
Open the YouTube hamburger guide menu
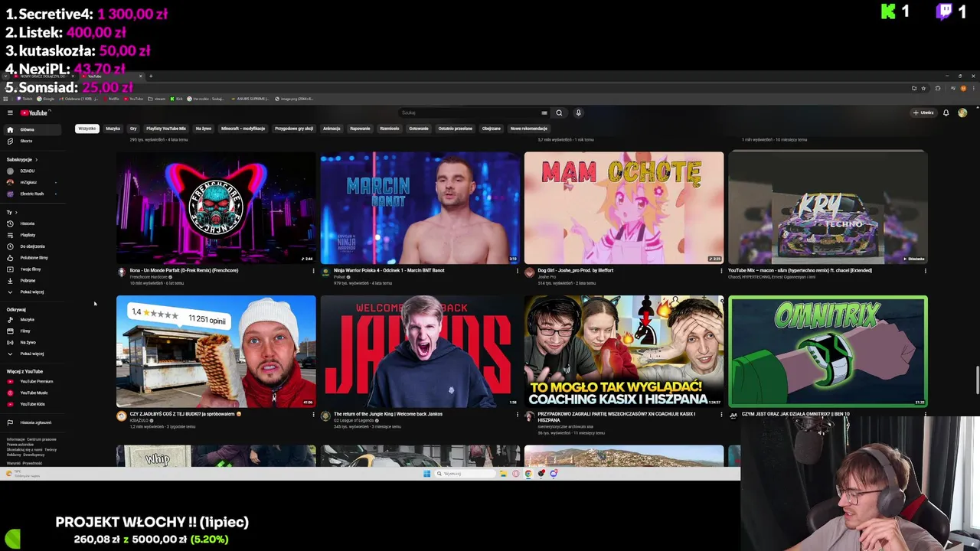(10, 112)
